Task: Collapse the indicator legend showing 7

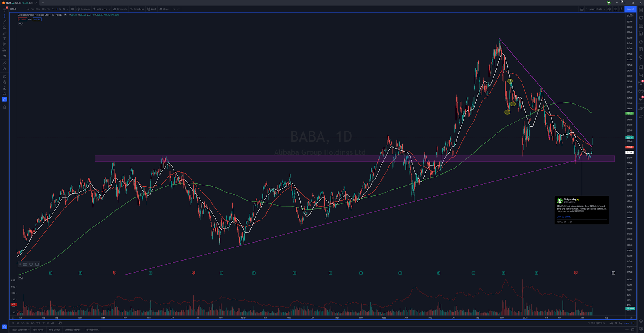Action: [21, 24]
